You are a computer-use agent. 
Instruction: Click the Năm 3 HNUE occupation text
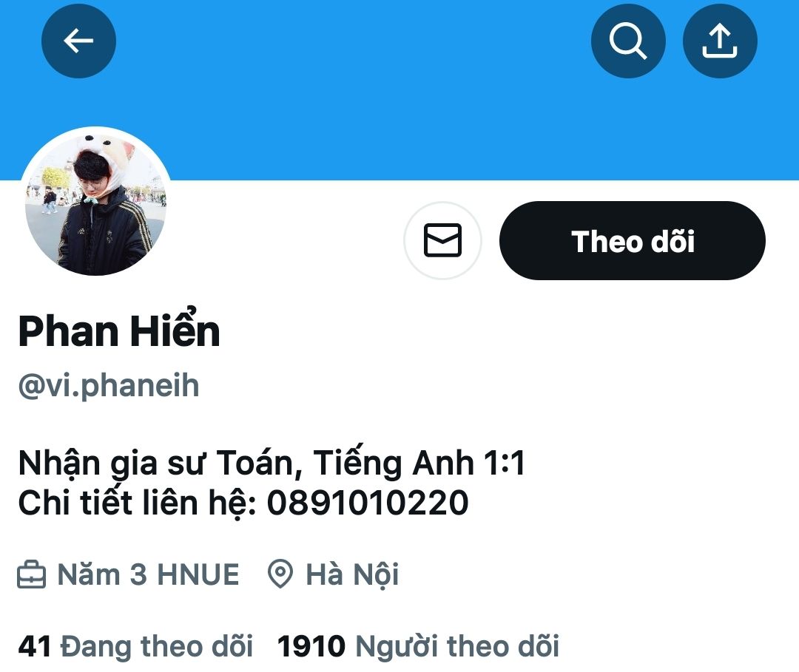pos(148,574)
